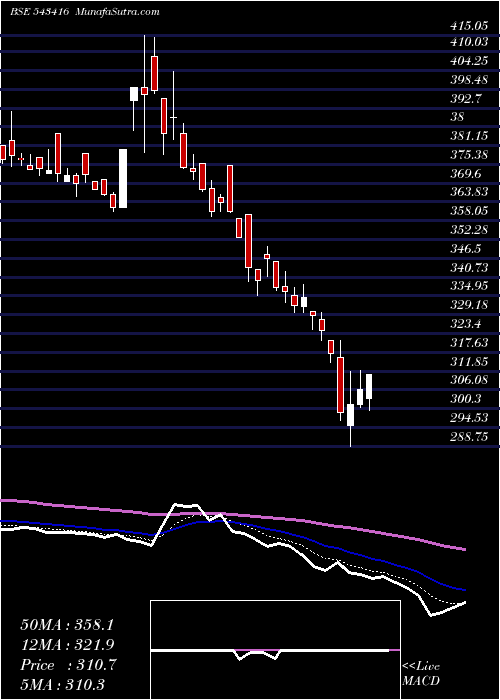
Task: Select the 329.18 price level label
Action: coord(470,305)
